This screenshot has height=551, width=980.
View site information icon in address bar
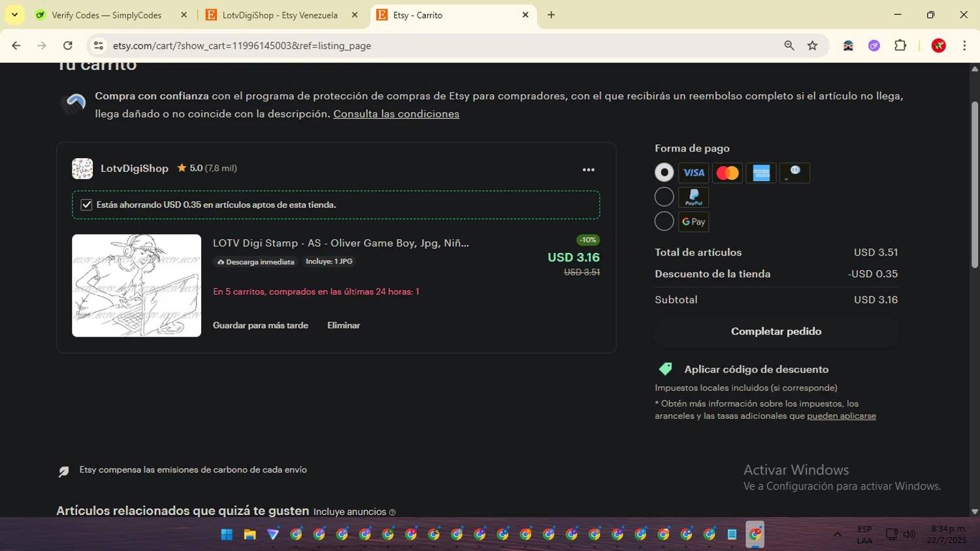[x=99, y=46]
